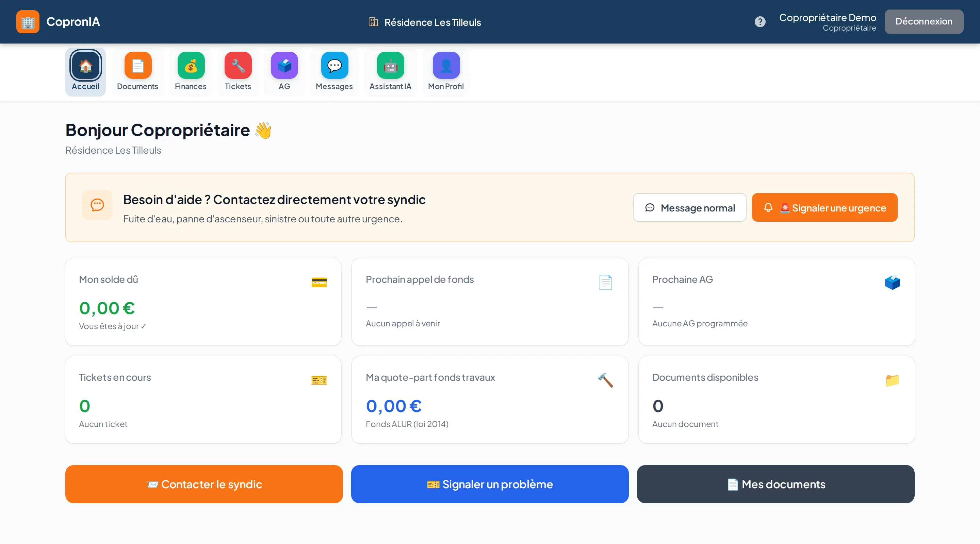980x544 pixels.
Task: Open the Mon solde dû card
Action: (x=203, y=302)
